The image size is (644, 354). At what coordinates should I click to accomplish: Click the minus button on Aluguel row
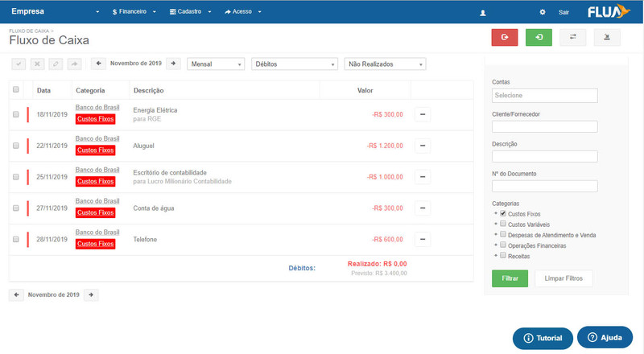pyautogui.click(x=424, y=146)
